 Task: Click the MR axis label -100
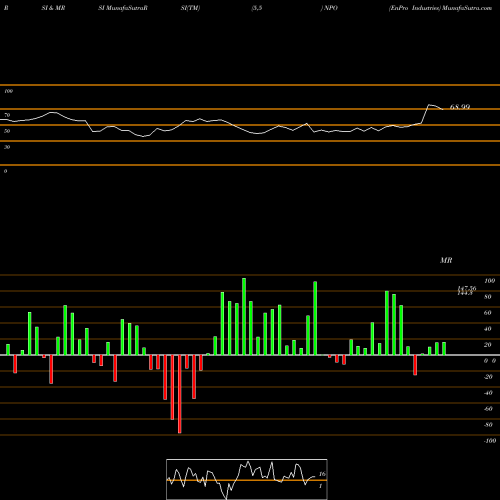[490, 441]
